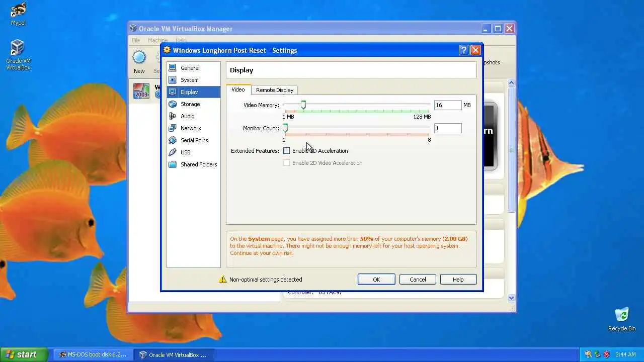Select the Display category icon
The width and height of the screenshot is (644, 362).
[173, 92]
